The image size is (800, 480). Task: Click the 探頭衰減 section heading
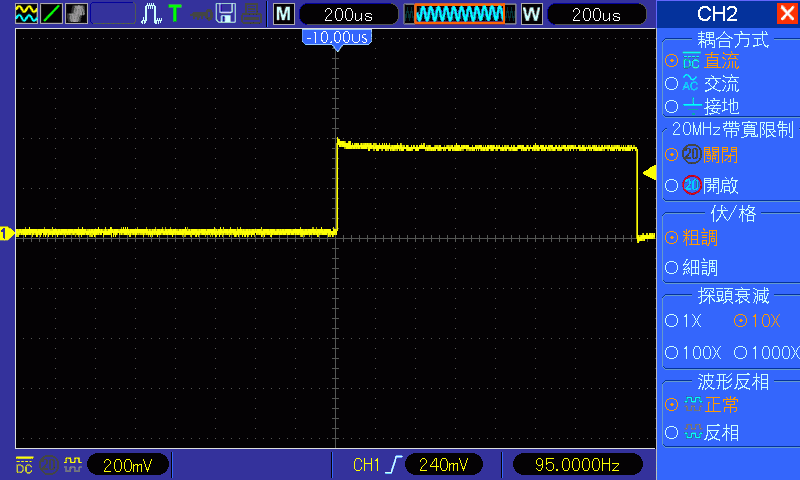(733, 295)
